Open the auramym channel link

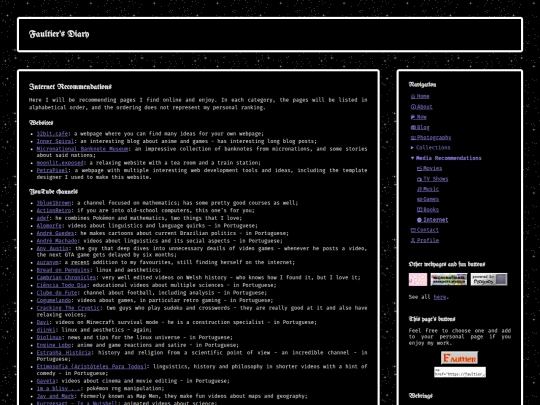48,262
